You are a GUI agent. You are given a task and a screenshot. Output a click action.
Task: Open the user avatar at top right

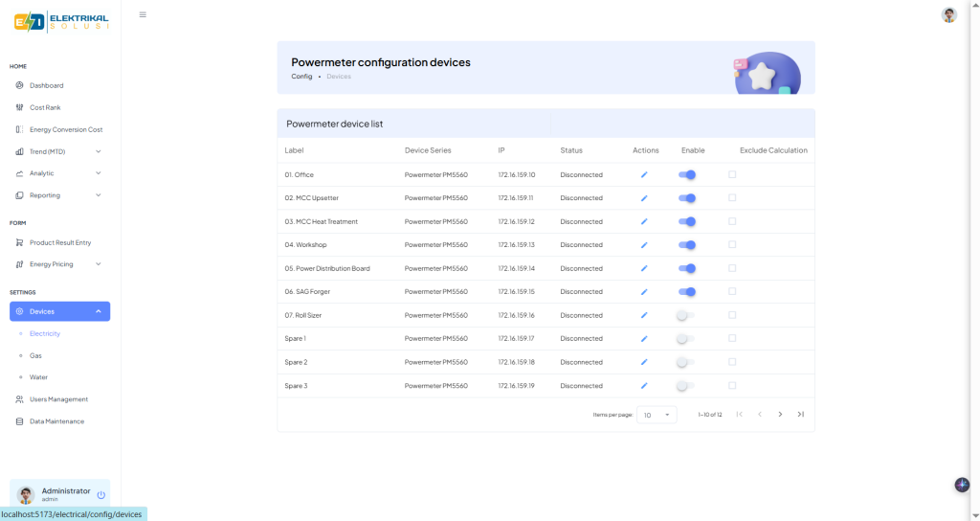(x=948, y=14)
